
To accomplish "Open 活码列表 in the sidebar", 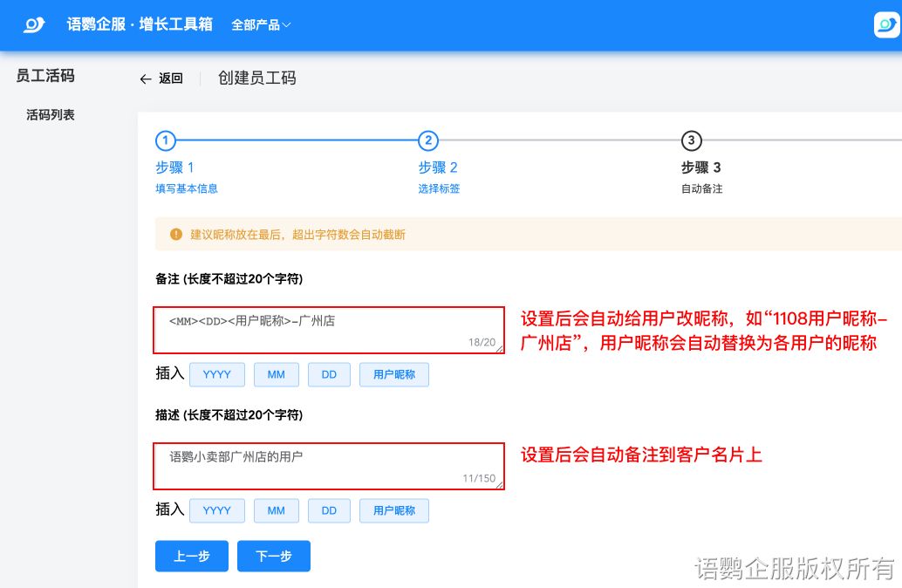I will (51, 114).
